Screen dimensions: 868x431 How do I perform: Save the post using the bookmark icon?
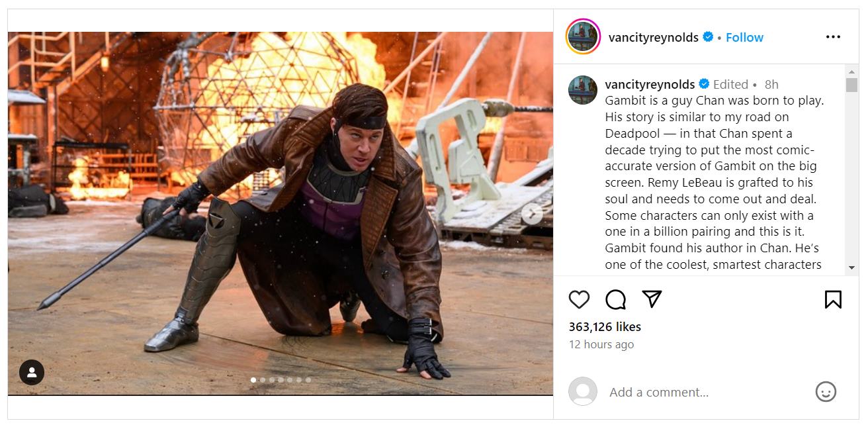point(832,299)
